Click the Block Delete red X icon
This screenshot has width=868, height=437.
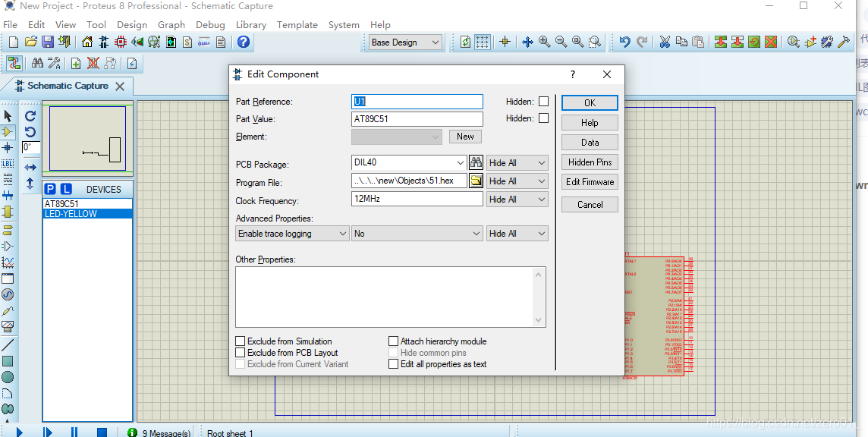click(771, 42)
